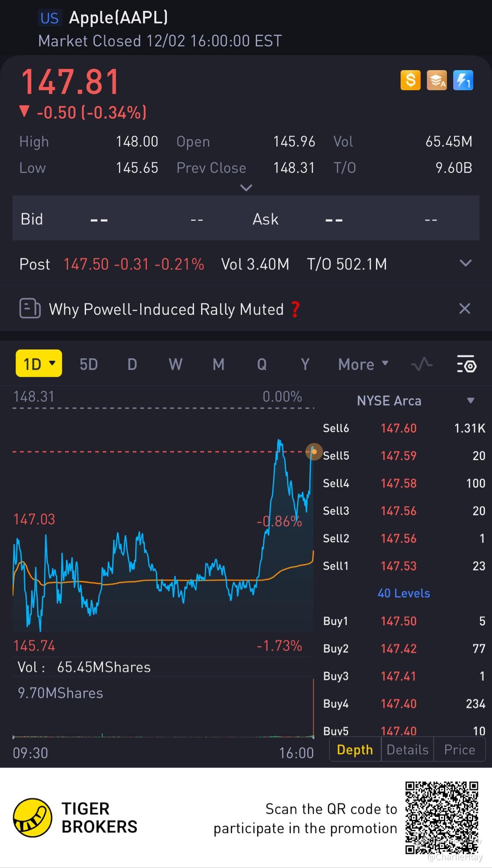Select the Price tab
Screen dimensions: 492x868
460,749
